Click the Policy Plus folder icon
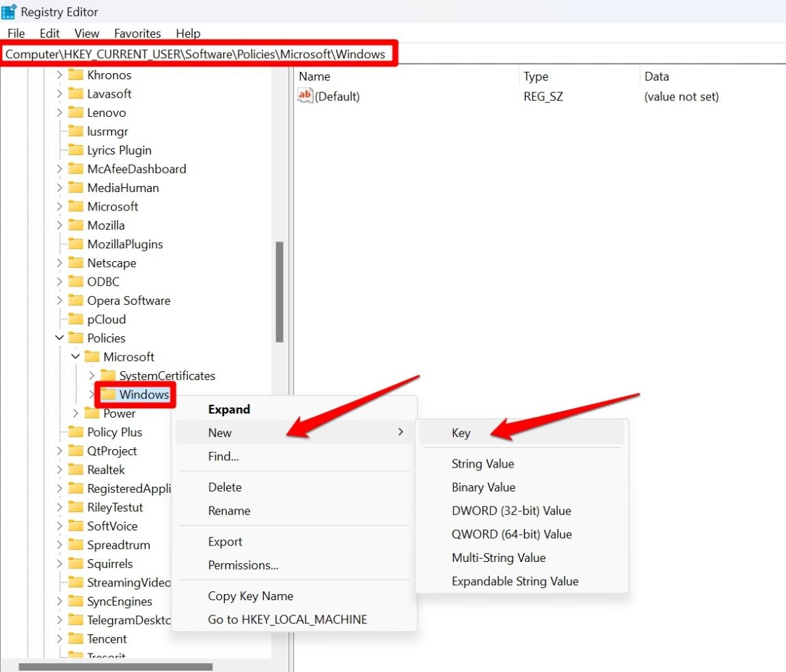Viewport: 786px width, 672px height. tap(76, 432)
